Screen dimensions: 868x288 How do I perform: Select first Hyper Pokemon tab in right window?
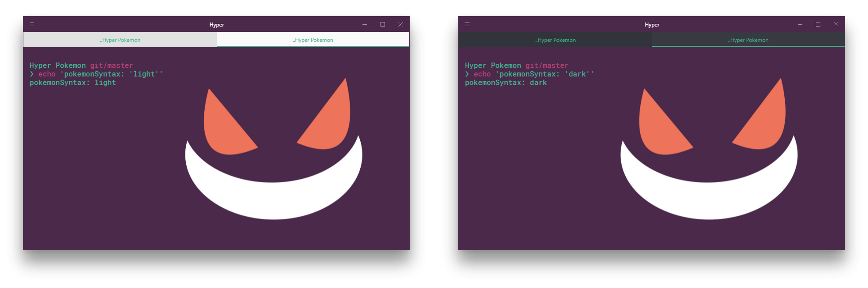[555, 40]
